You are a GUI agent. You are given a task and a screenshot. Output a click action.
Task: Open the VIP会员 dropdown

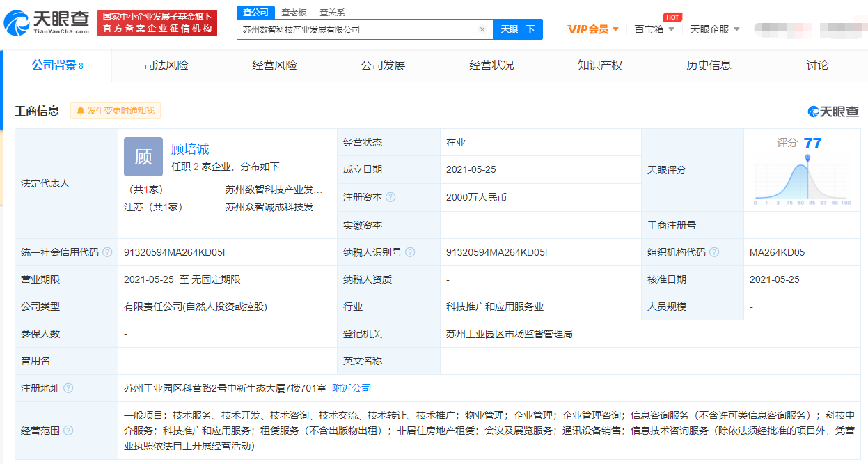(x=593, y=29)
